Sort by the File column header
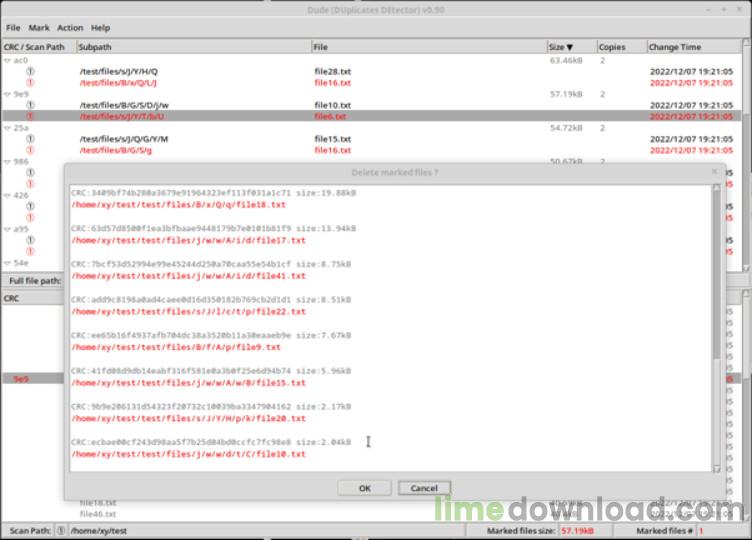The width and height of the screenshot is (752, 540). click(x=429, y=47)
